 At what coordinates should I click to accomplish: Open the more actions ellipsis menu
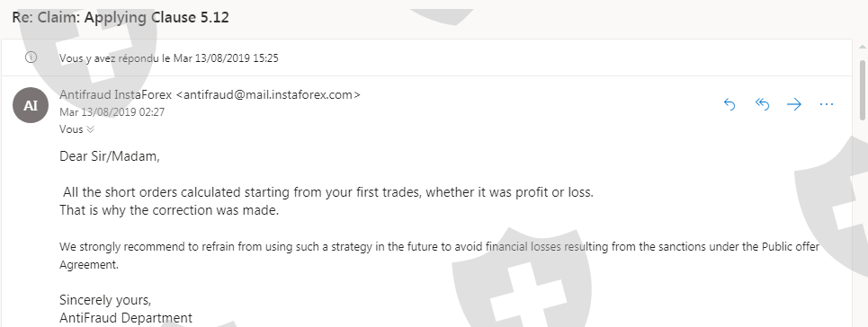[x=826, y=104]
